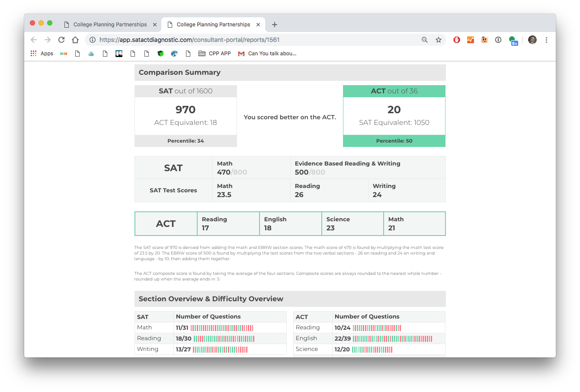This screenshot has width=580, height=392.
Task: Click 'SAT Equivalent: 1050' text
Action: click(x=394, y=123)
